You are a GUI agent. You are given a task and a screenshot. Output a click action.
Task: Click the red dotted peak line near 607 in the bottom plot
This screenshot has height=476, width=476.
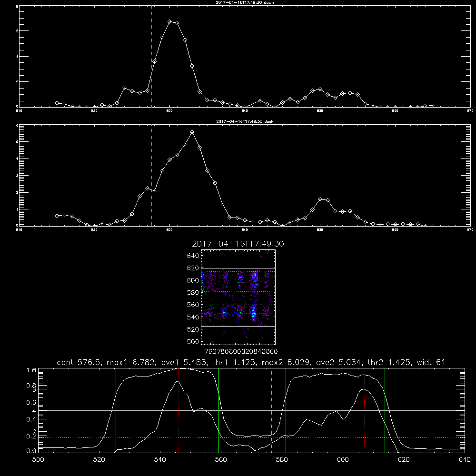(x=364, y=410)
